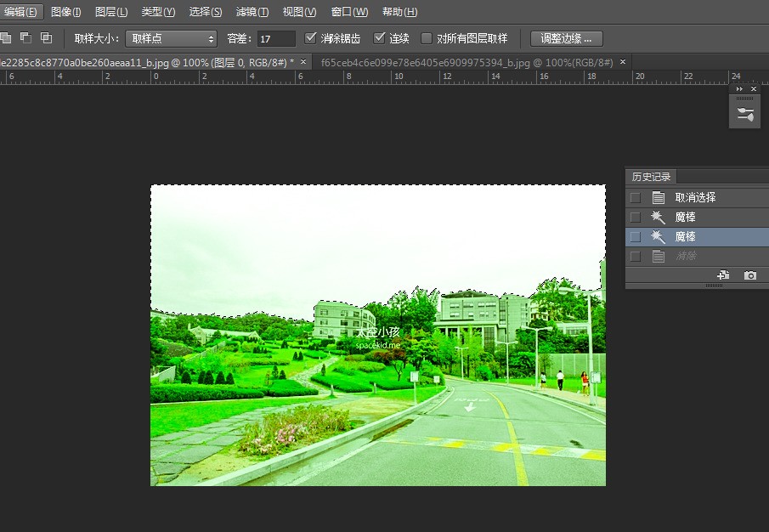The width and height of the screenshot is (769, 532).
Task: Click the 取消选择 history state
Action: pyautogui.click(x=695, y=197)
